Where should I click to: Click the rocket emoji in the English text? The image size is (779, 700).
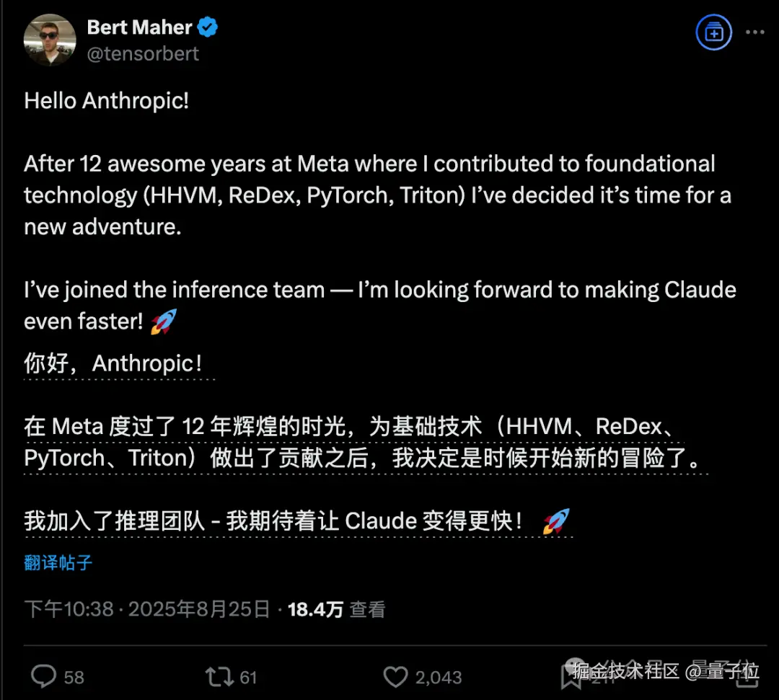pyautogui.click(x=163, y=322)
